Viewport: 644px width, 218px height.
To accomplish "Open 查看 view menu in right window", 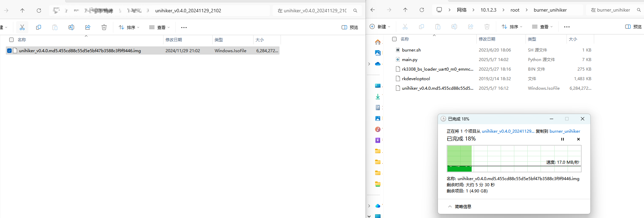I will [x=542, y=27].
